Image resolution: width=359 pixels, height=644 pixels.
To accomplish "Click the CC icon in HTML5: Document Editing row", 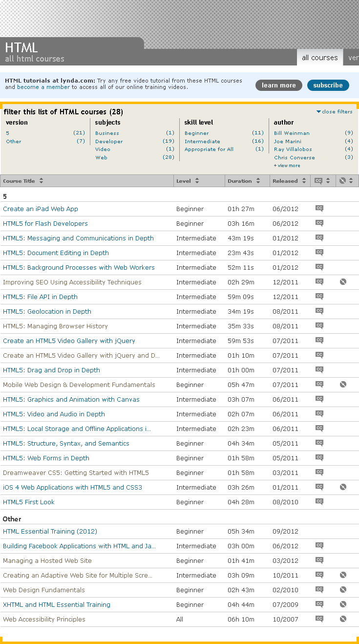I will 319,253.
